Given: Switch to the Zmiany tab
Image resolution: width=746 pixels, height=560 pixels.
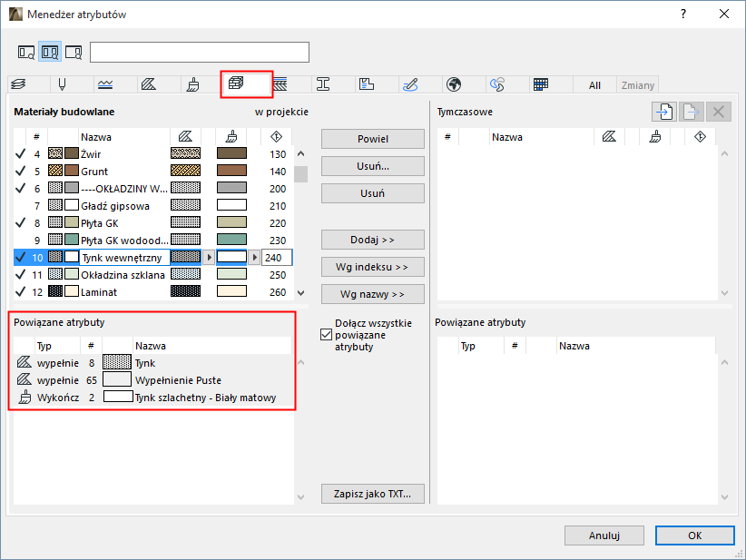Looking at the screenshot, I should 638,85.
